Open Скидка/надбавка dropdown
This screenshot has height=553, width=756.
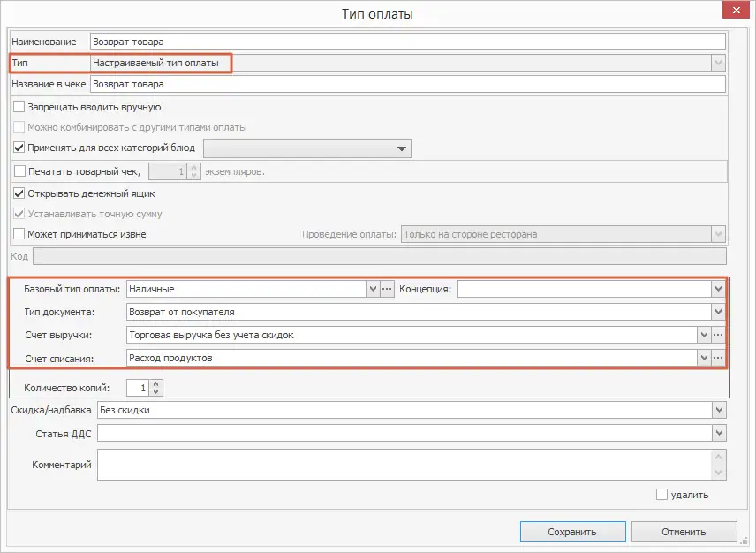tap(719, 410)
